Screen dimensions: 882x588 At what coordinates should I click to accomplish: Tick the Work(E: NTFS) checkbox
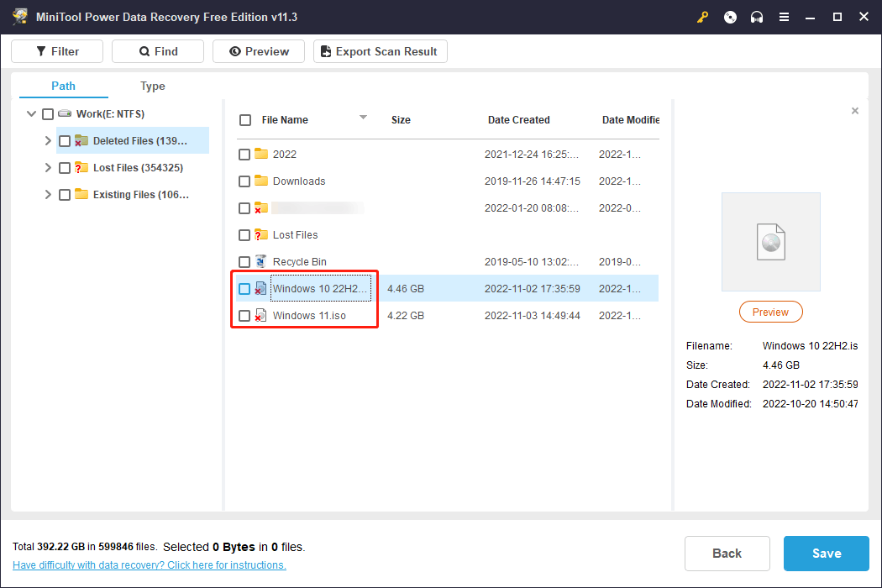click(x=48, y=114)
